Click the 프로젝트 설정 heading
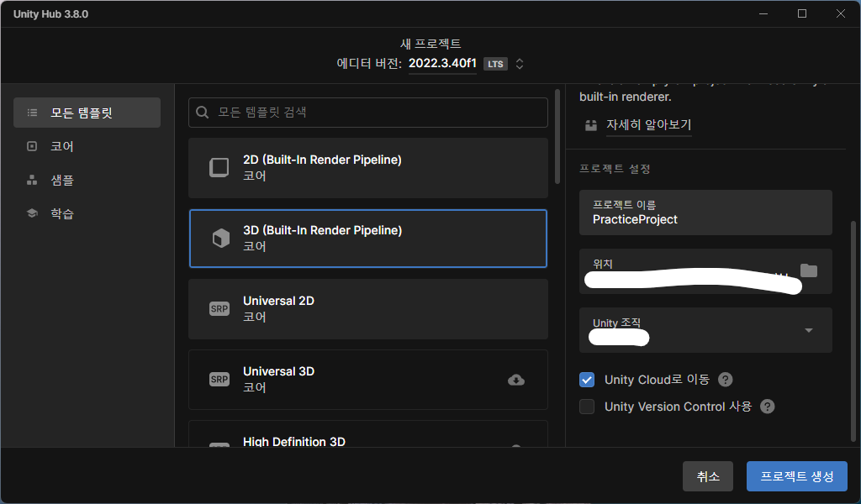 tap(615, 169)
